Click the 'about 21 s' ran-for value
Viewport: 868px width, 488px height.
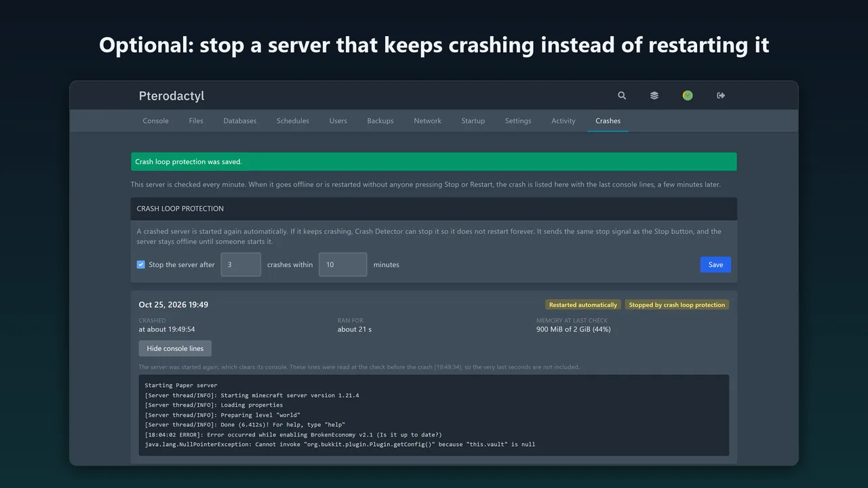point(355,329)
